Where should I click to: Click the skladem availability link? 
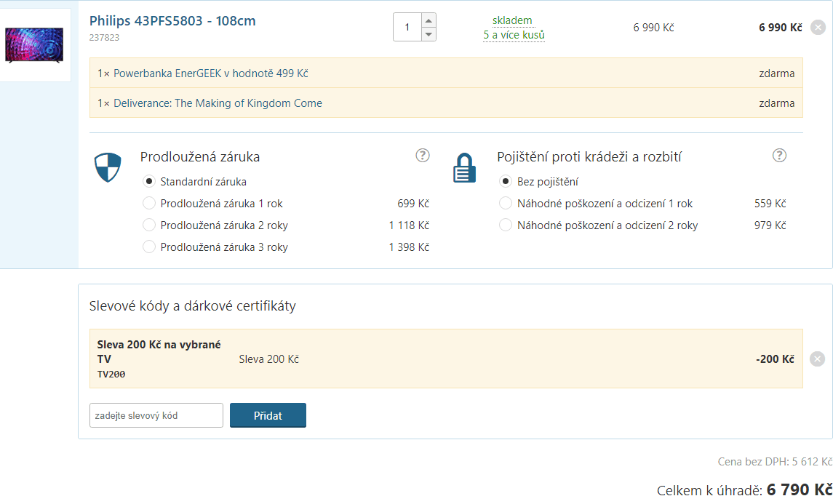(x=512, y=20)
